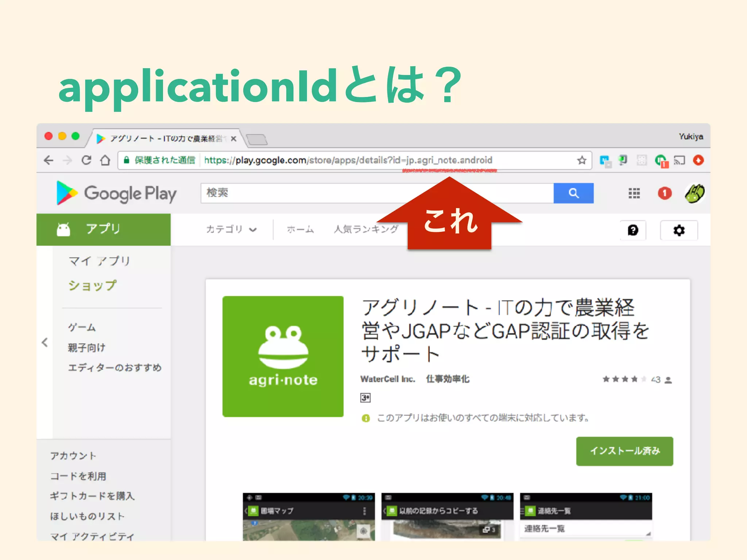The image size is (747, 560).
Task: Click the Cast extension icon
Action: click(x=680, y=160)
